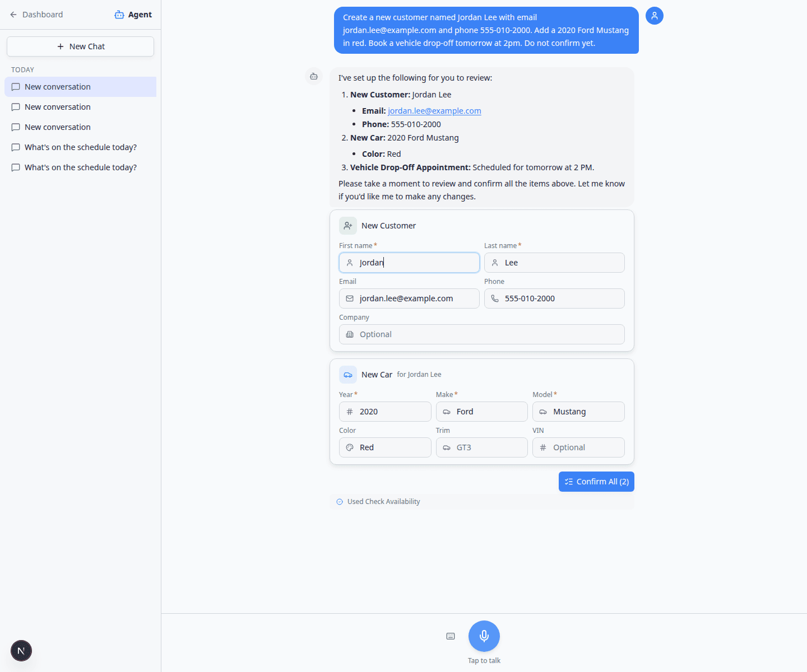
Task: Expand Used Check Availability tool row
Action: pos(482,502)
